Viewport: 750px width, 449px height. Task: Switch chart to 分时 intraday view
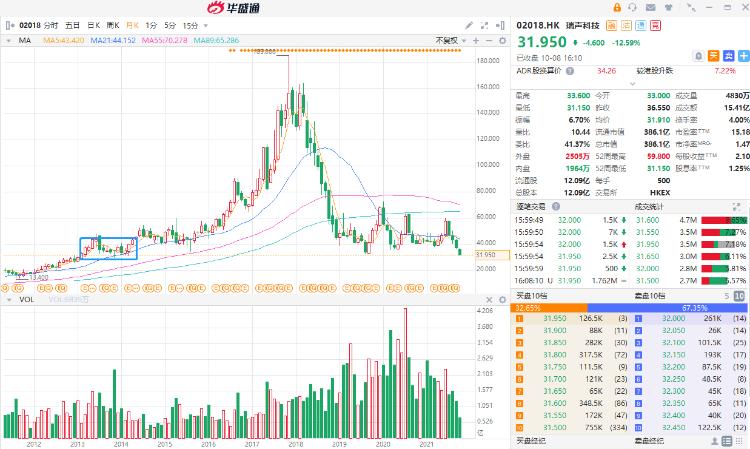[51, 25]
